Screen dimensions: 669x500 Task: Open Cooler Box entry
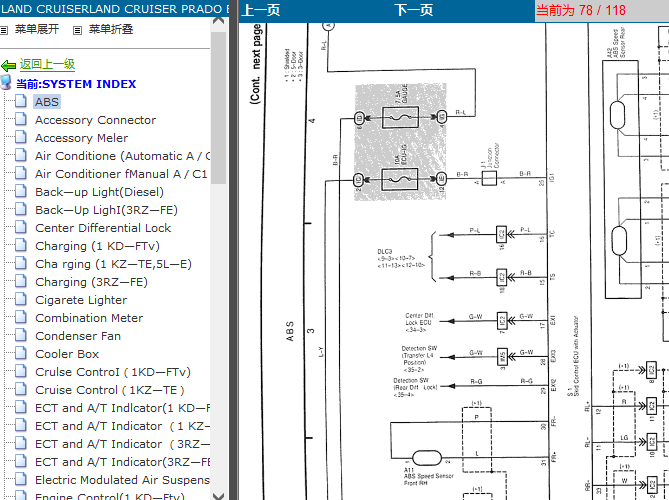coord(67,354)
